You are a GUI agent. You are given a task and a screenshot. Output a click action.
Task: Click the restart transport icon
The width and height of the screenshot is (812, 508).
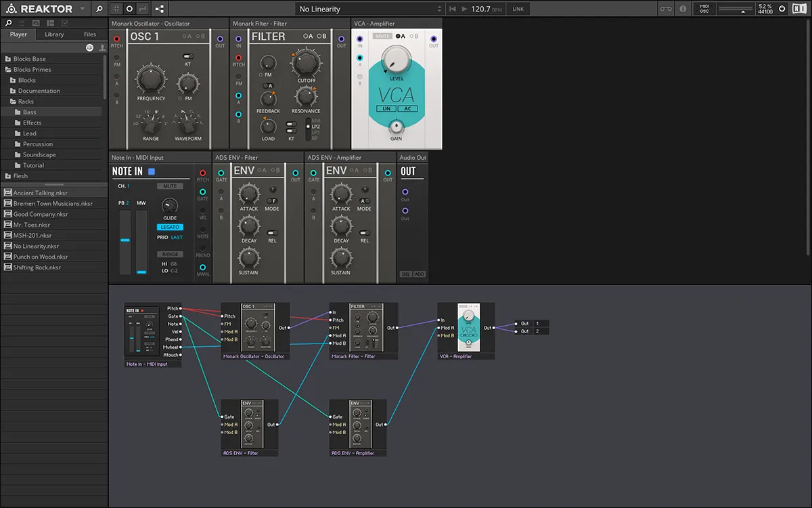(x=452, y=9)
